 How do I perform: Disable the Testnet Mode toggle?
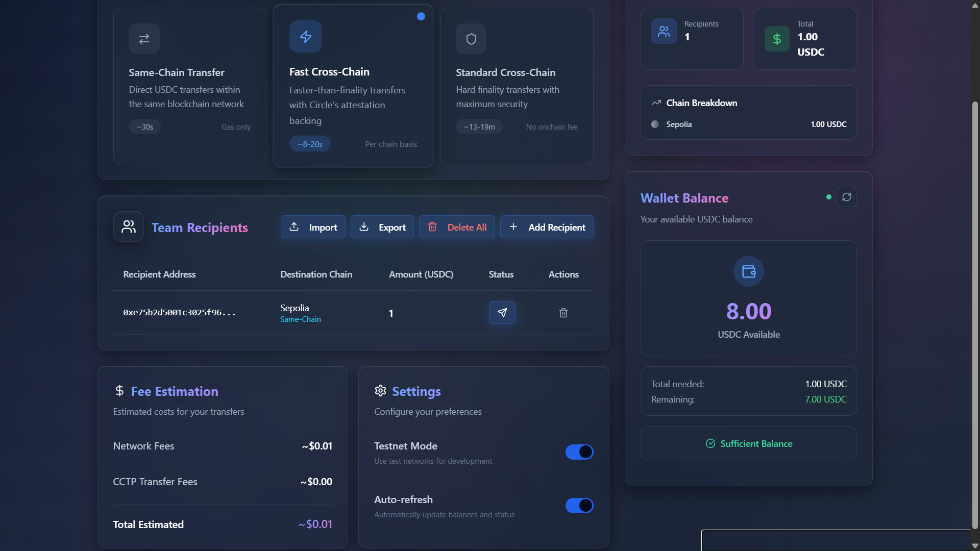pyautogui.click(x=579, y=452)
